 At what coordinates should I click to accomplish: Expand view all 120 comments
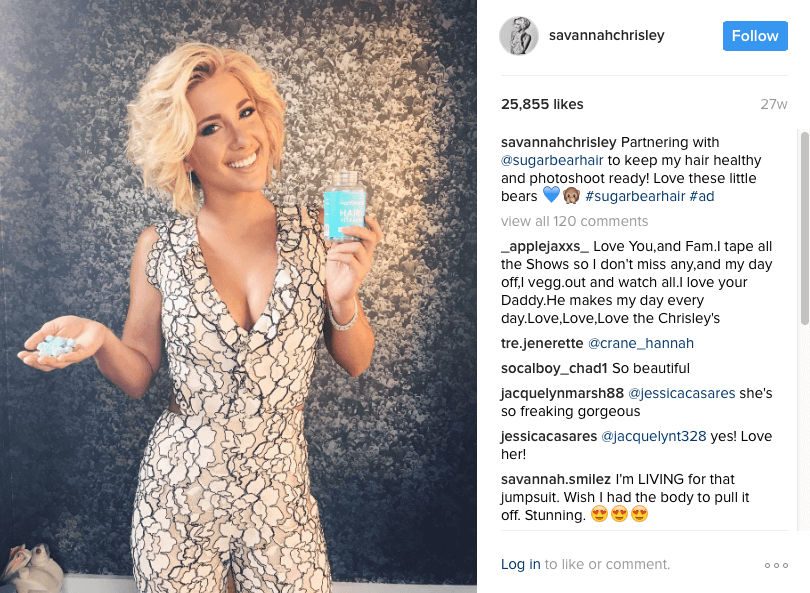click(574, 221)
